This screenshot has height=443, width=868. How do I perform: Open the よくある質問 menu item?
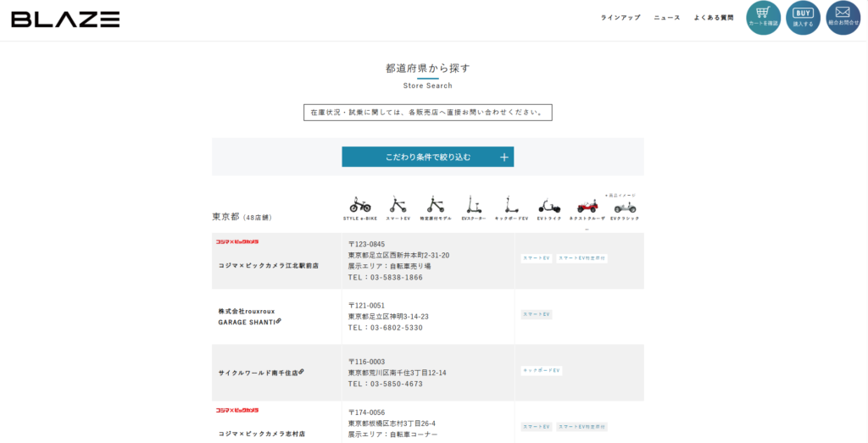pos(714,18)
